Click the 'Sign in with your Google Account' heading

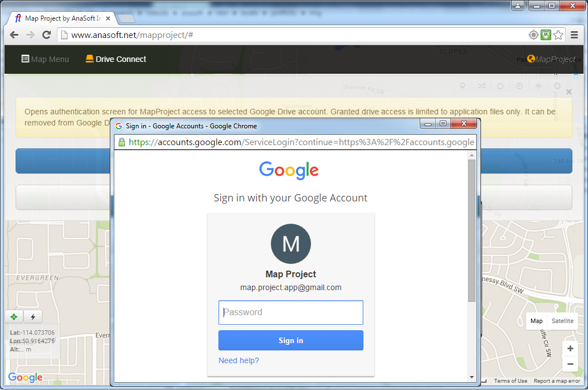(290, 198)
